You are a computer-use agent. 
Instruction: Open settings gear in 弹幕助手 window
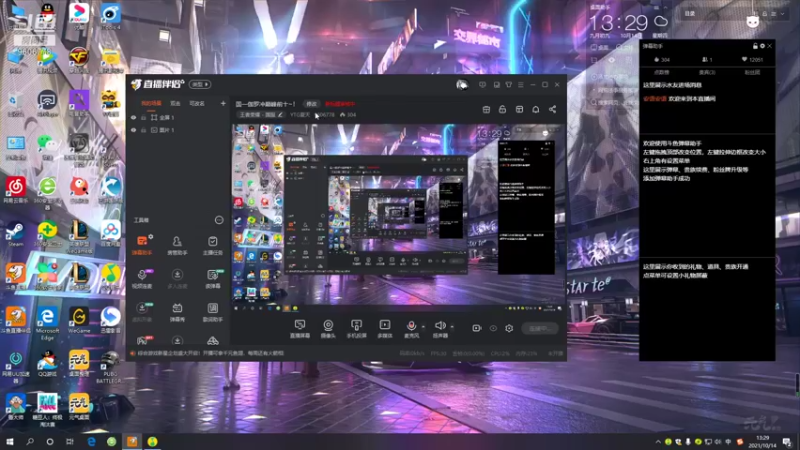click(x=762, y=46)
